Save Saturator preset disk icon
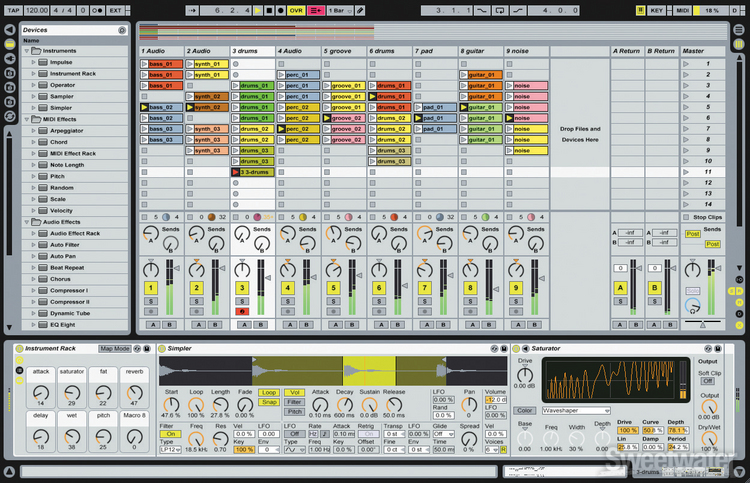This screenshot has height=483, width=750. (x=717, y=349)
